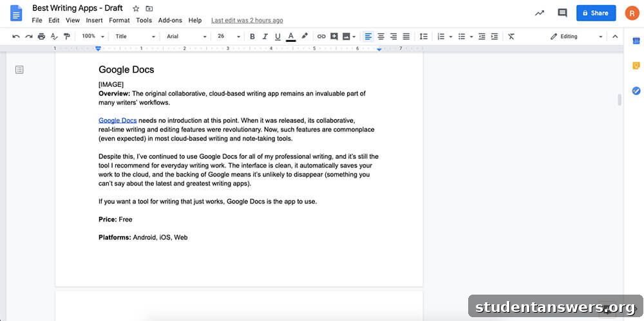Image resolution: width=644 pixels, height=321 pixels.
Task: Open the Add-ons menu
Action: (x=171, y=20)
